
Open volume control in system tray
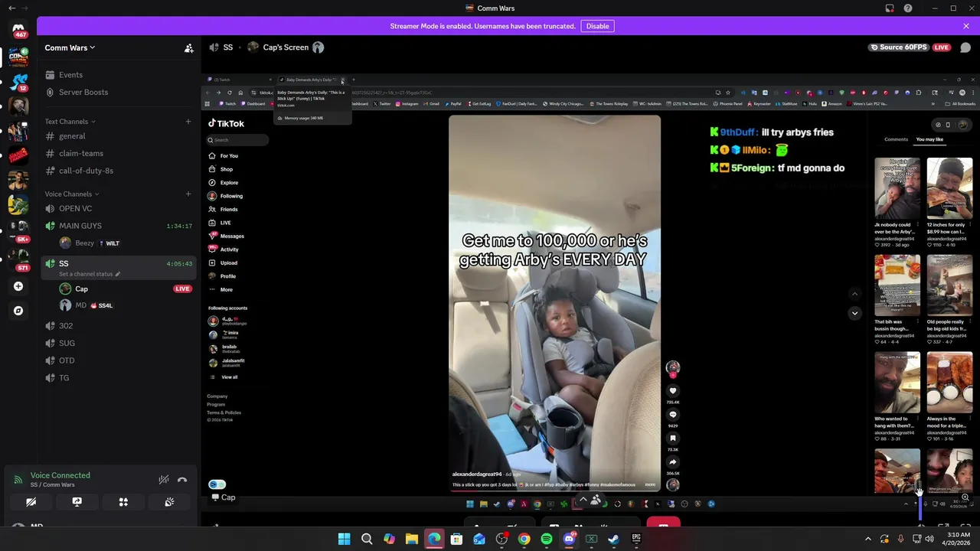tap(929, 539)
